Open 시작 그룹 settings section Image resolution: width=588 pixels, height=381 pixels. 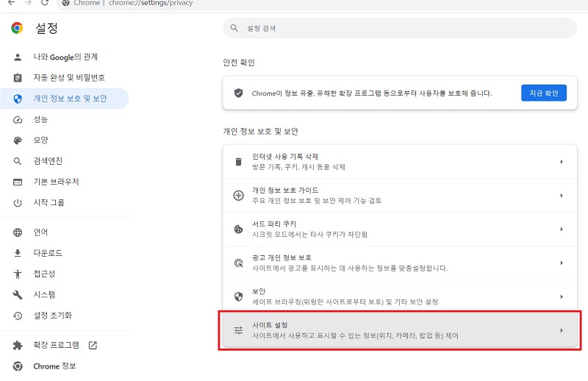tap(49, 203)
